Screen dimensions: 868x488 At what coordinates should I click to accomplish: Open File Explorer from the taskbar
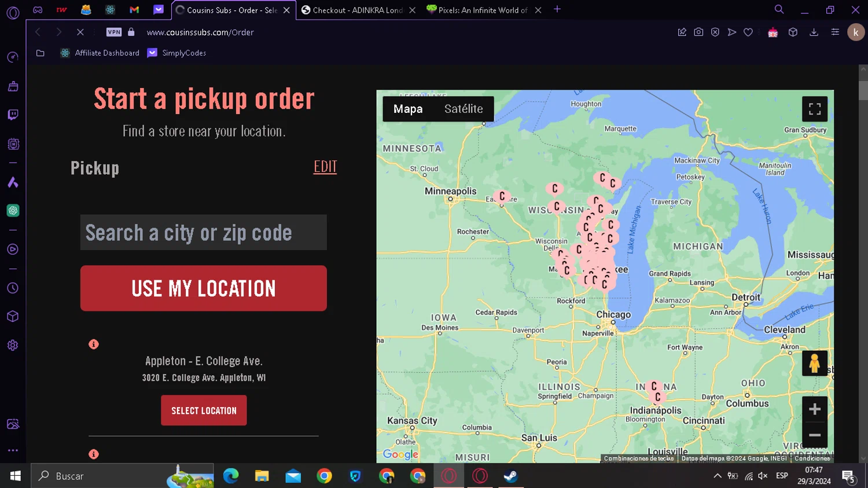pos(262,476)
